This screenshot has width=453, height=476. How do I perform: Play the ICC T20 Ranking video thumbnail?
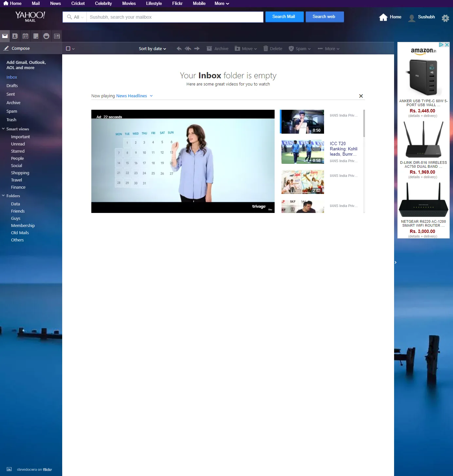(302, 152)
